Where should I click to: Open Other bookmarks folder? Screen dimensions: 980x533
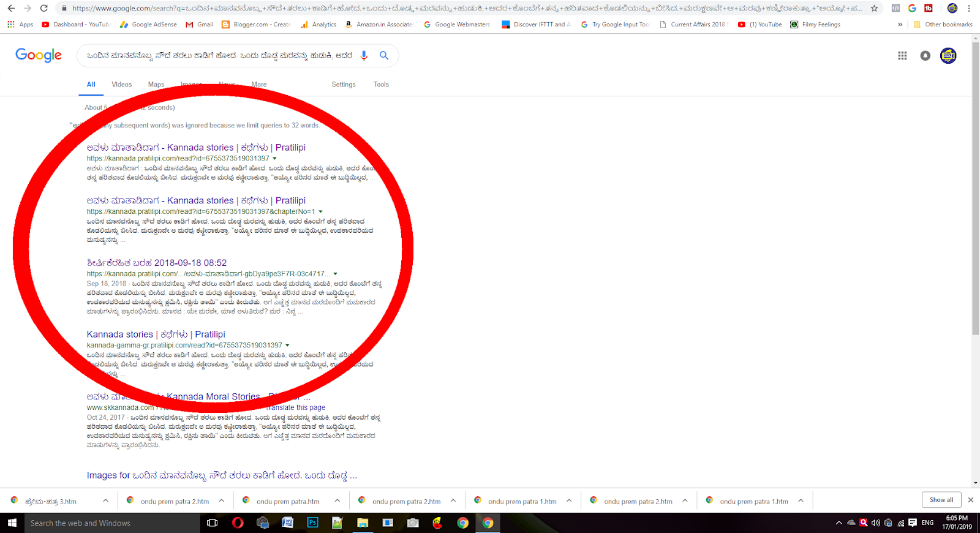coord(943,25)
